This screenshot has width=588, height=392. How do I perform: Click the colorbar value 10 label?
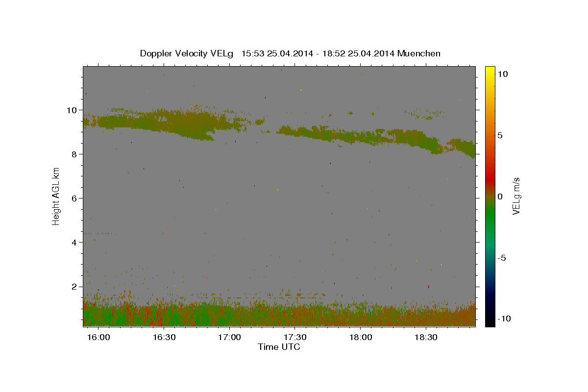[x=502, y=73]
